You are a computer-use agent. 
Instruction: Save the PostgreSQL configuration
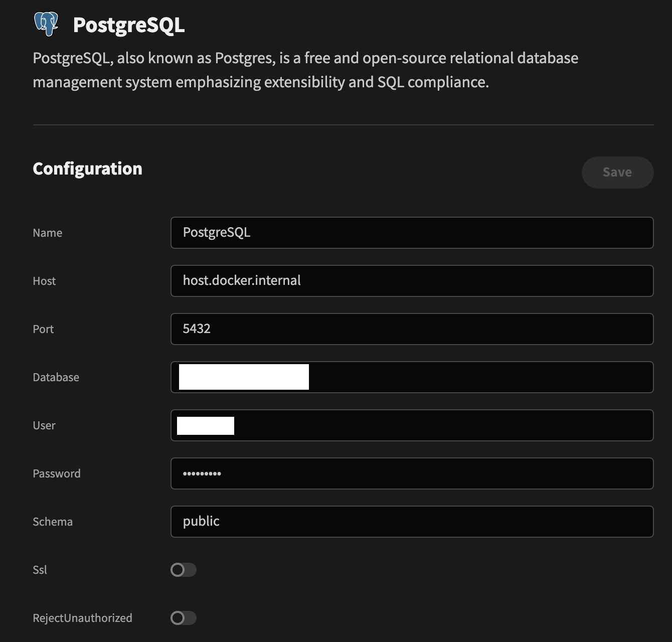click(617, 172)
